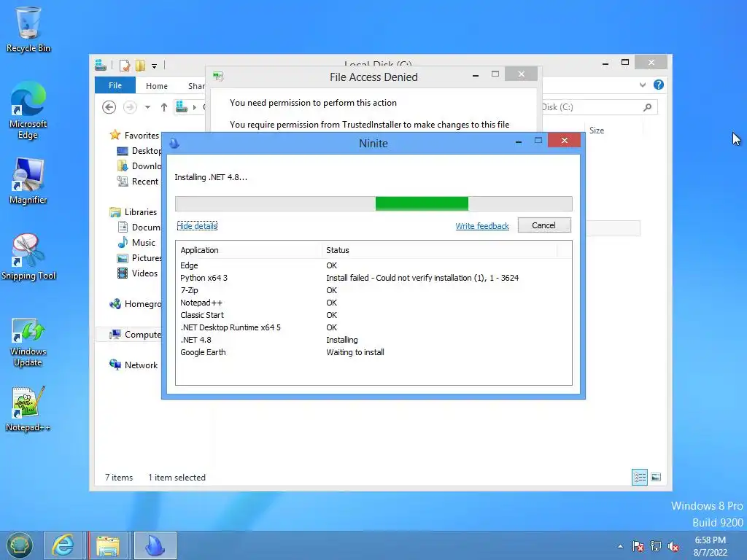This screenshot has height=560, width=747.
Task: Click the Size column header in Explorer
Action: click(x=597, y=130)
